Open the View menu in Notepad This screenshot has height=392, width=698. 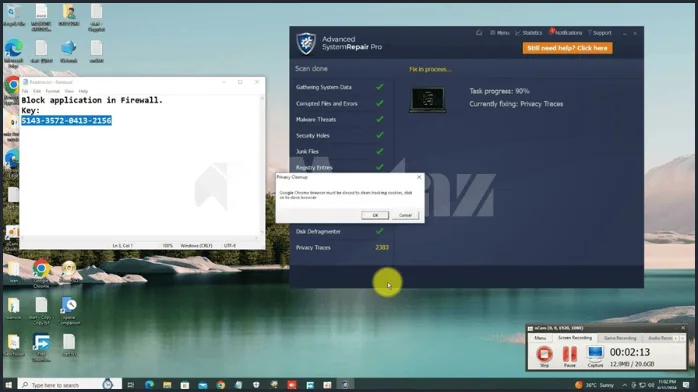[69, 91]
